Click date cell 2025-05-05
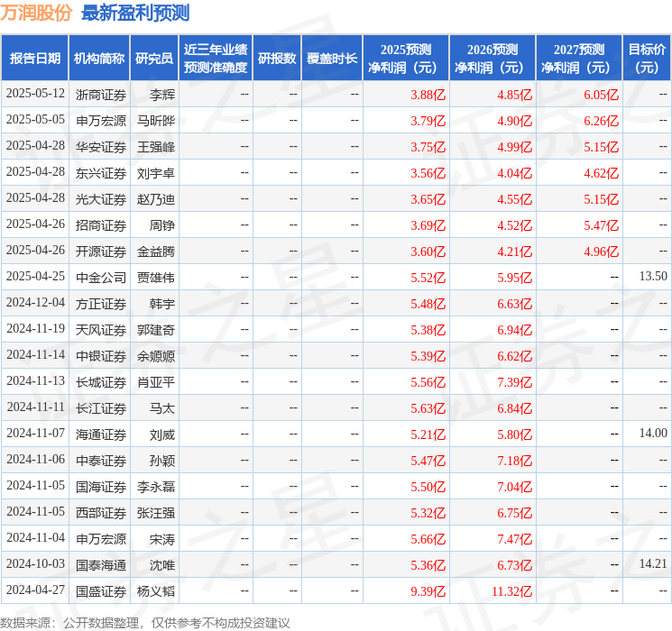The width and height of the screenshot is (672, 631). pyautogui.click(x=35, y=120)
